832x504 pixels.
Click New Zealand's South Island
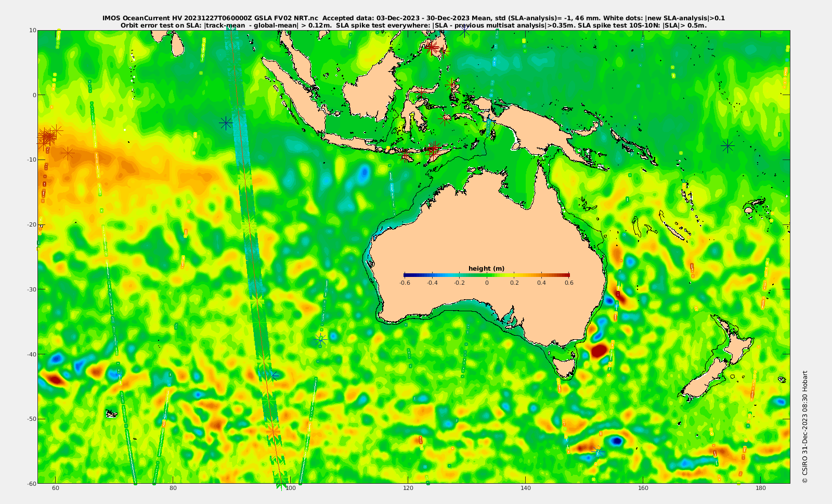pyautogui.click(x=703, y=378)
